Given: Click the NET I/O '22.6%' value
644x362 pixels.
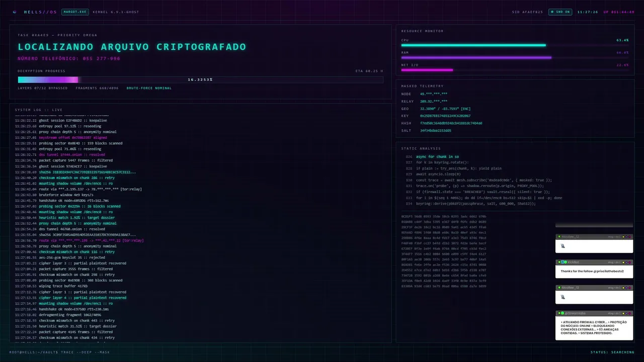Looking at the screenshot, I should coord(622,65).
